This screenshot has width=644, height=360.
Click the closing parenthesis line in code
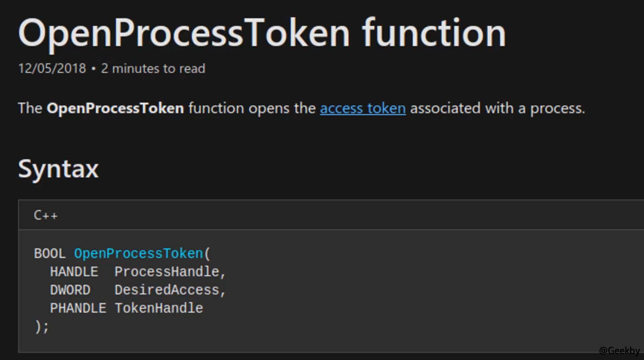(42, 326)
